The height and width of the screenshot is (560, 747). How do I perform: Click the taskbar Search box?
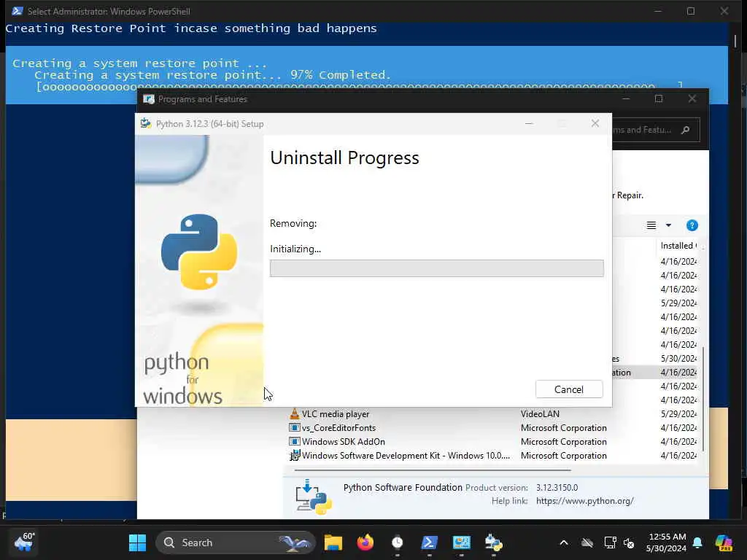point(236,542)
